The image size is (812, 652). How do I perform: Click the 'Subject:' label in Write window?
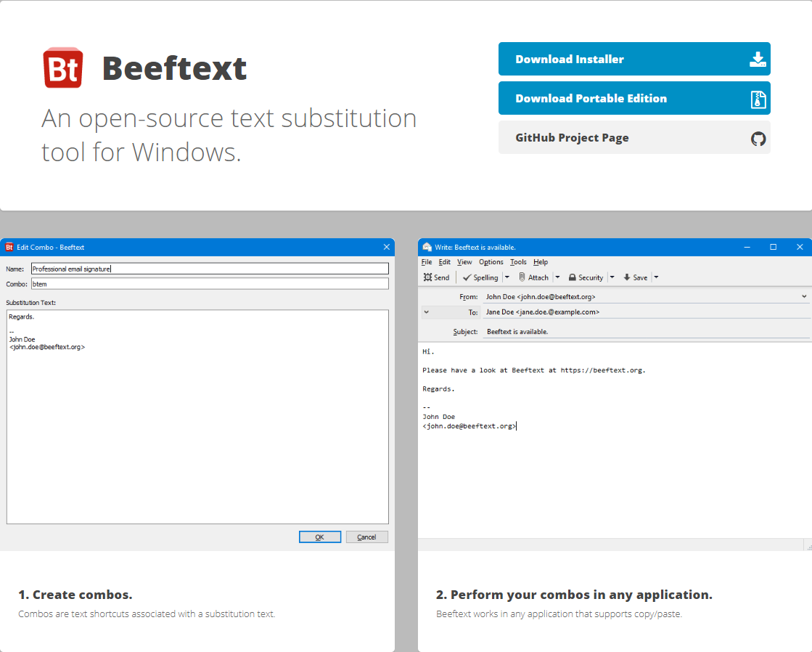pos(466,332)
